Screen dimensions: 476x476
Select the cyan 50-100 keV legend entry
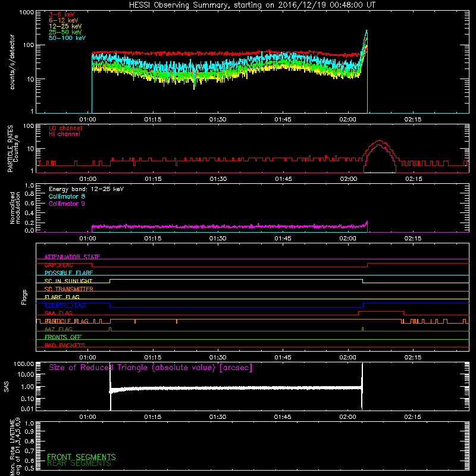(x=67, y=38)
